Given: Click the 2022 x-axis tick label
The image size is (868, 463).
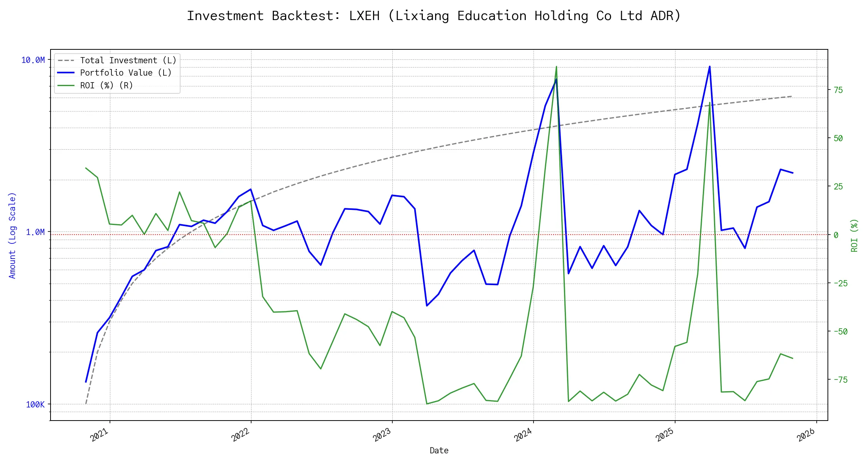Looking at the screenshot, I should point(241,435).
